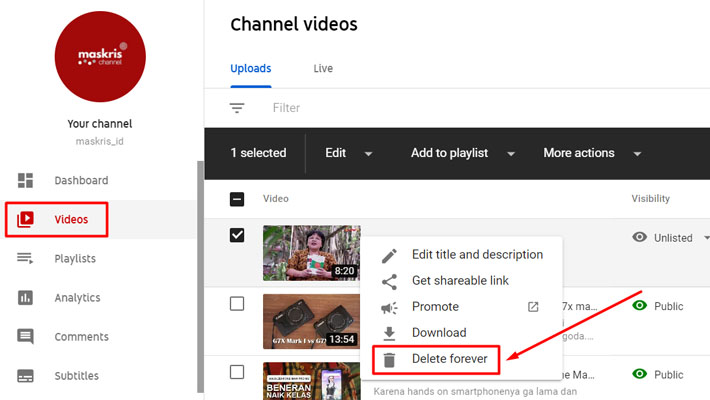Screen dimensions: 710x400
Task: Expand the More actions dropdown arrow
Action: pyautogui.click(x=637, y=154)
